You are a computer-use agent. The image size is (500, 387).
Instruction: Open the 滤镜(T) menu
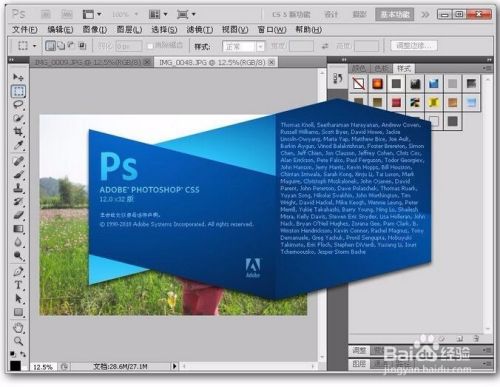click(199, 30)
